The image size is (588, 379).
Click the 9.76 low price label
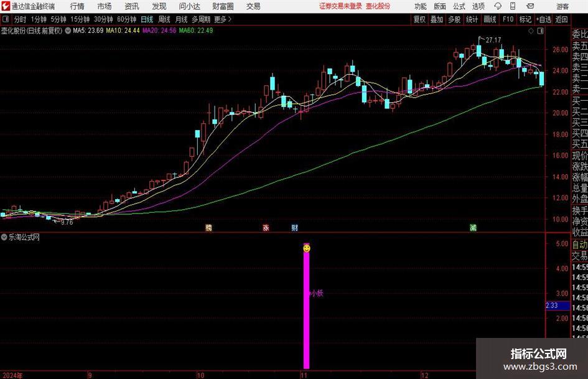coord(67,222)
